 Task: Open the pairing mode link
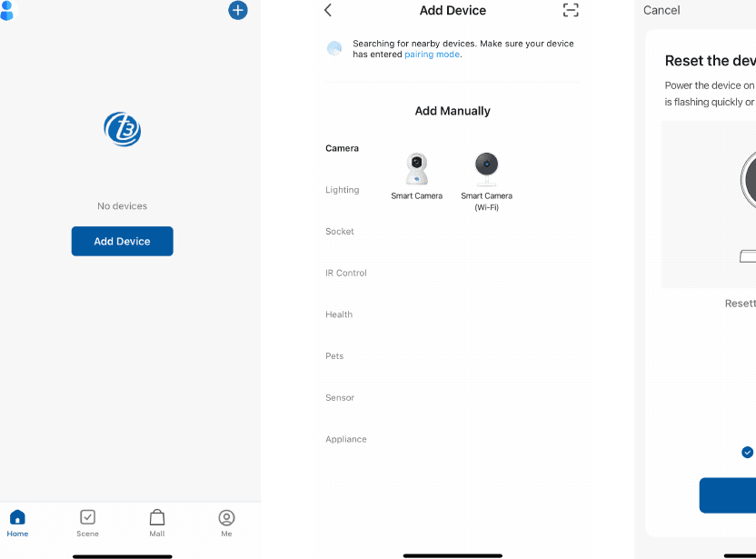(432, 55)
